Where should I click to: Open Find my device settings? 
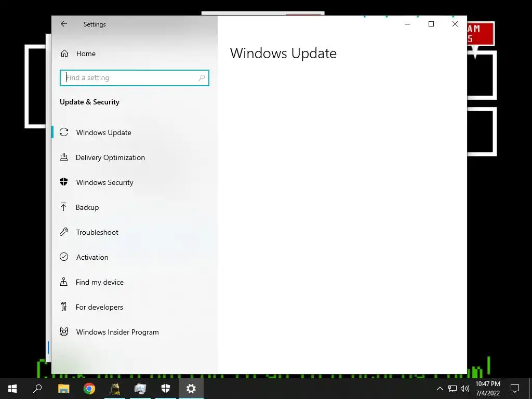coord(135,282)
